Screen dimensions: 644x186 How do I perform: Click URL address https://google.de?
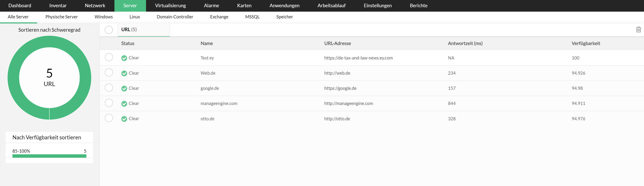(340, 88)
